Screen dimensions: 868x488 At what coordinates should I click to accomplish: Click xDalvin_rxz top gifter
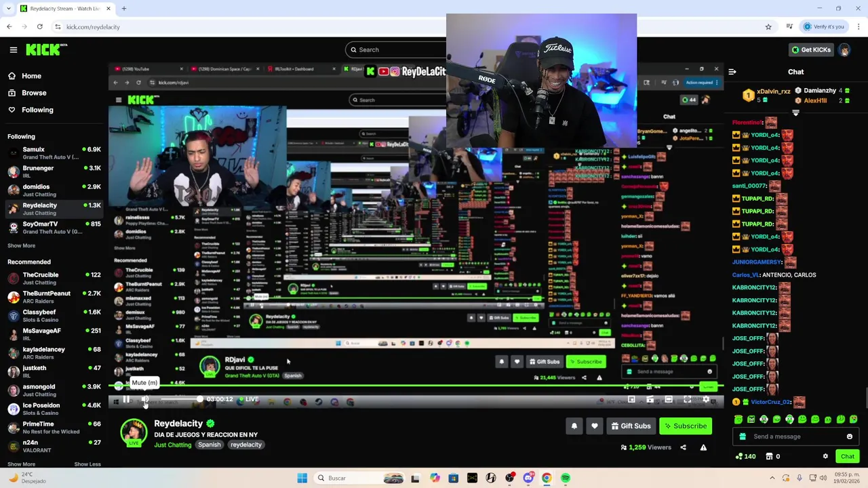coord(774,91)
